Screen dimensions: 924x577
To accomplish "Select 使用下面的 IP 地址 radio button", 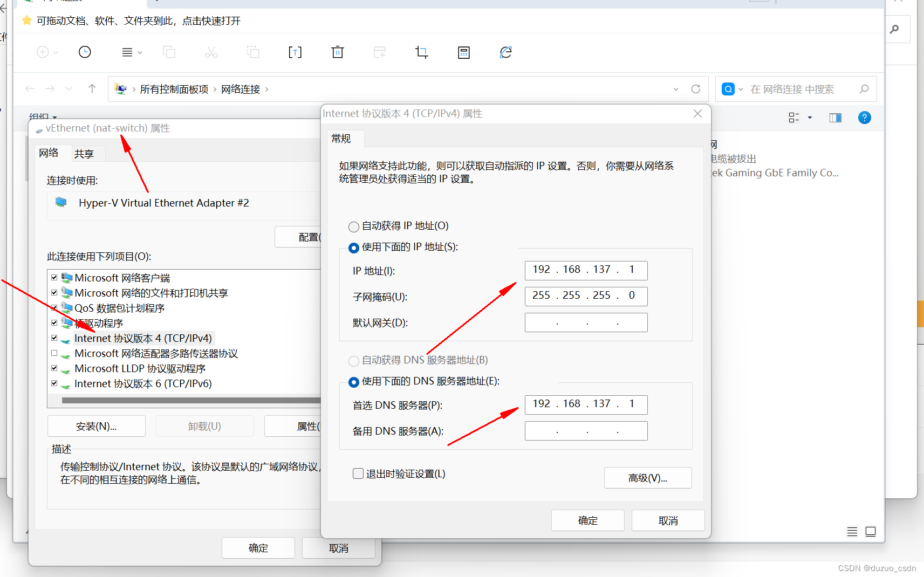I will (354, 248).
